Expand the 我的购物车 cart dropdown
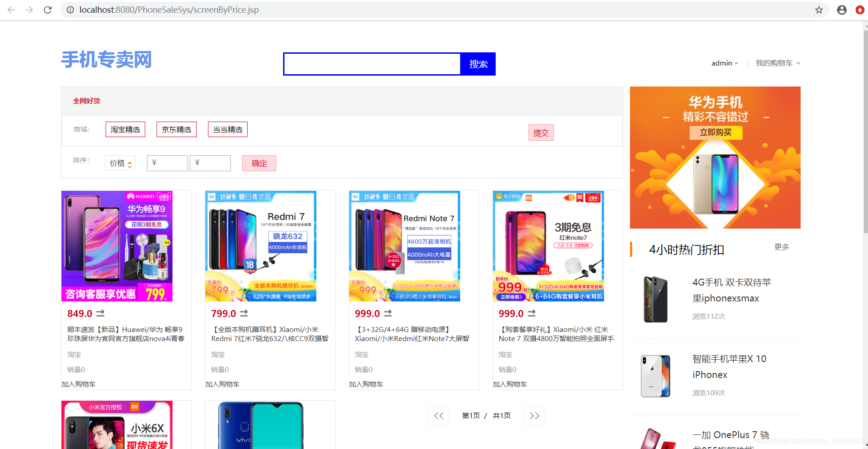 pos(777,63)
